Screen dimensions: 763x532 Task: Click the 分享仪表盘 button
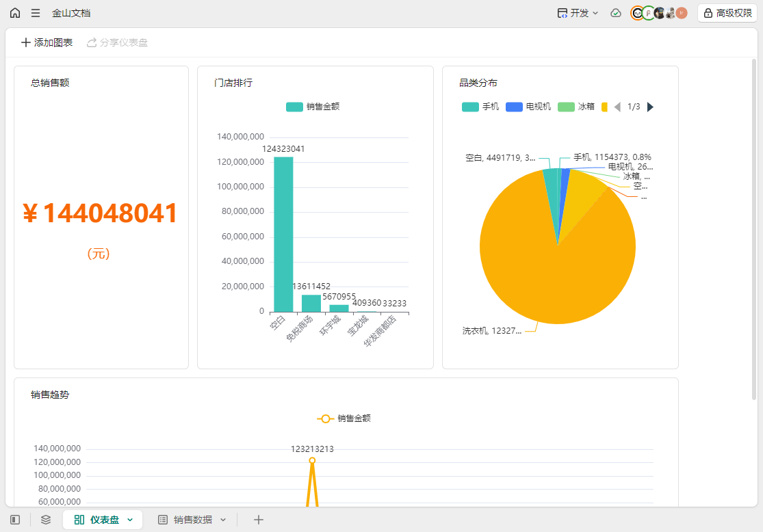(117, 43)
